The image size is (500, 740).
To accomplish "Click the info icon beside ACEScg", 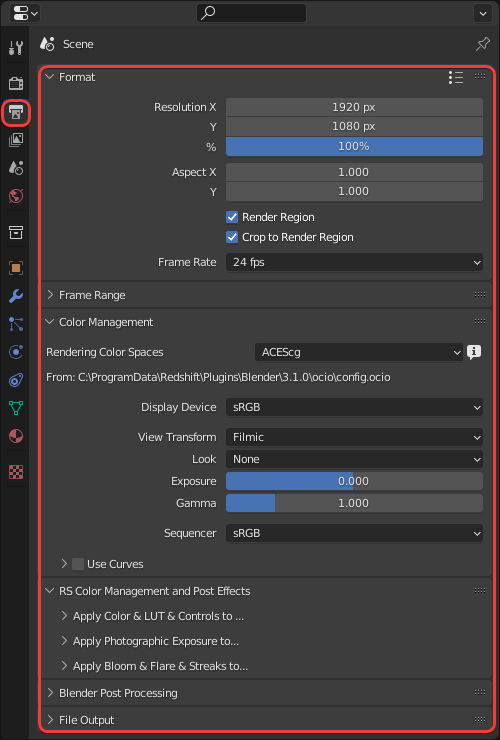I will (474, 352).
